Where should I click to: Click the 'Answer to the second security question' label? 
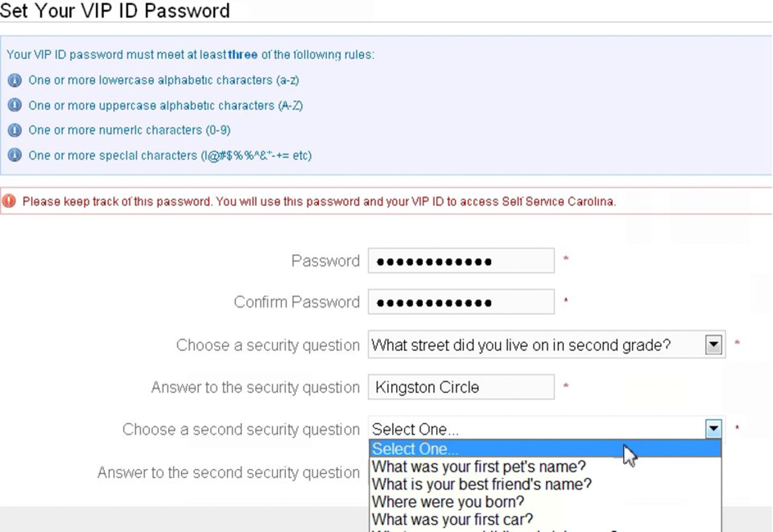(229, 473)
